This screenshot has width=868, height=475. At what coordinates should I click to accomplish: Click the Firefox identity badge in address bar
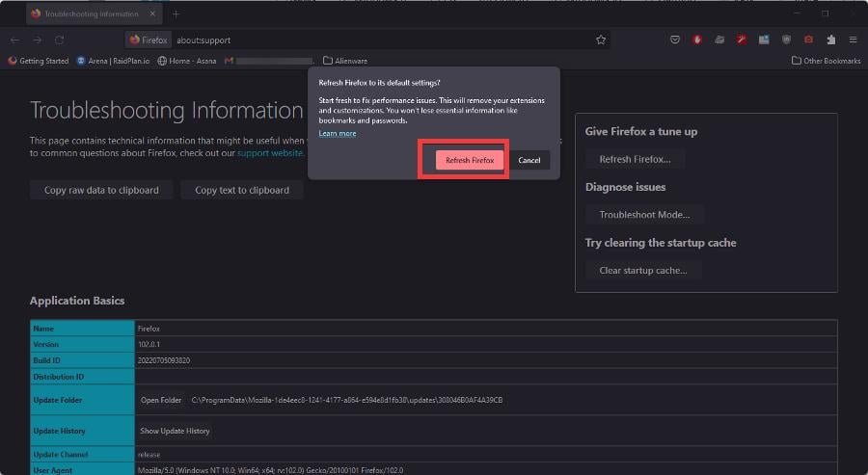click(x=149, y=40)
